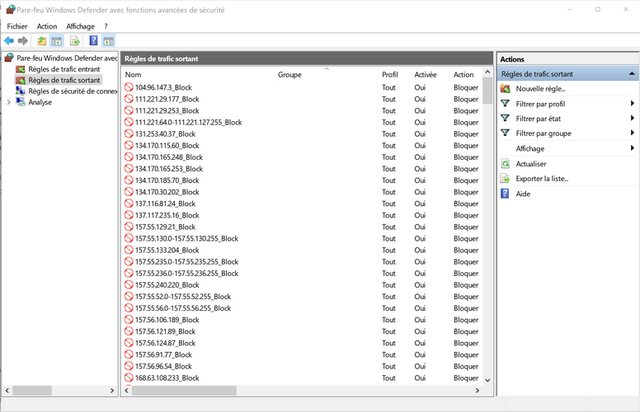The height and width of the screenshot is (412, 640).
Task: Select rule 134.170.30.202_Block
Action: (x=167, y=192)
